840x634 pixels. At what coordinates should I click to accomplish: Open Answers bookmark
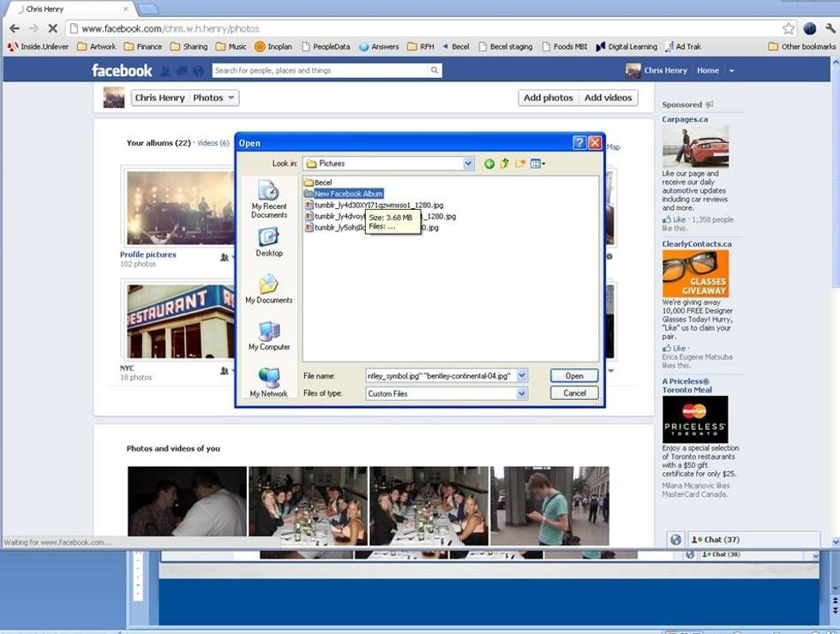pyautogui.click(x=379, y=46)
